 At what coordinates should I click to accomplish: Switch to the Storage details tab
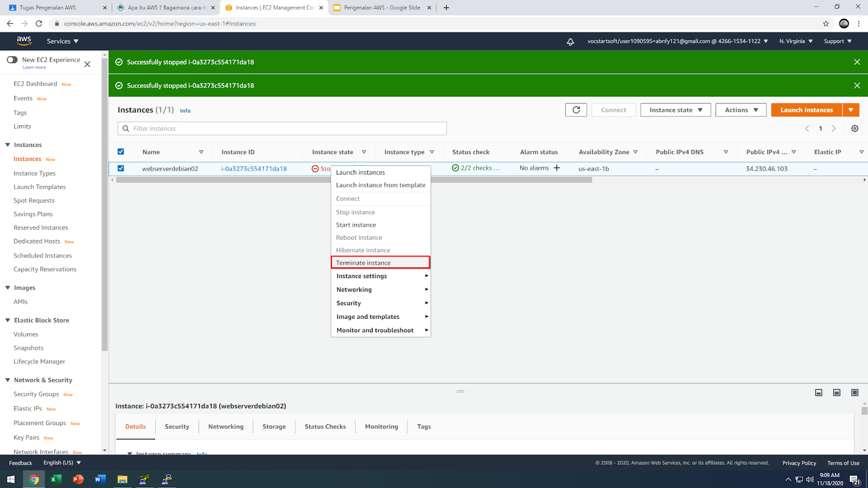(x=274, y=427)
